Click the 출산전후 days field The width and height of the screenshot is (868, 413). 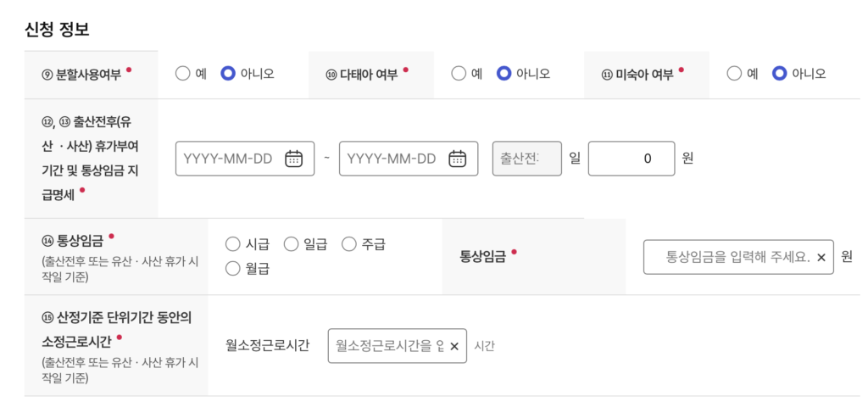click(526, 159)
